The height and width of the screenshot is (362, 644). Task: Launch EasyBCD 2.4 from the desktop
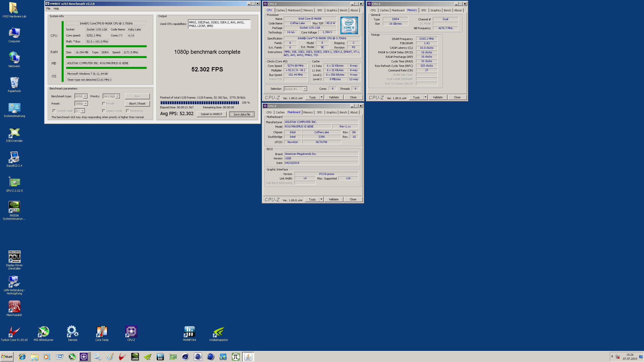point(14,159)
